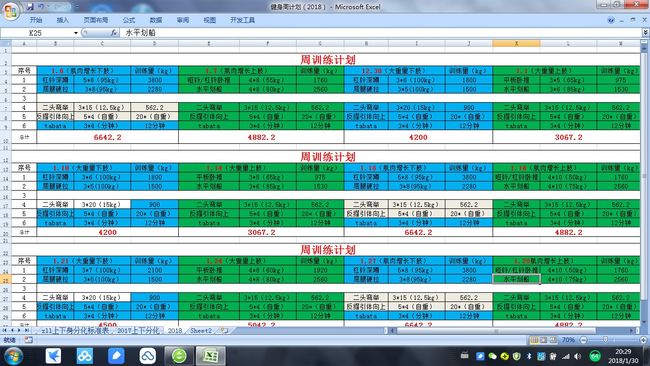Click the first 周训练计划 title cell
The image size is (650, 366).
click(x=327, y=59)
